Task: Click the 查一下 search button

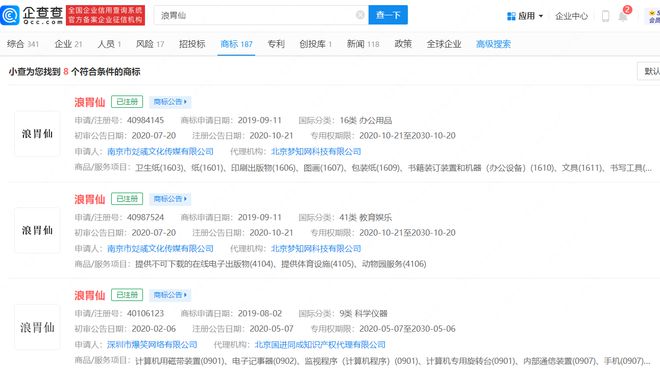Action: pos(388,15)
